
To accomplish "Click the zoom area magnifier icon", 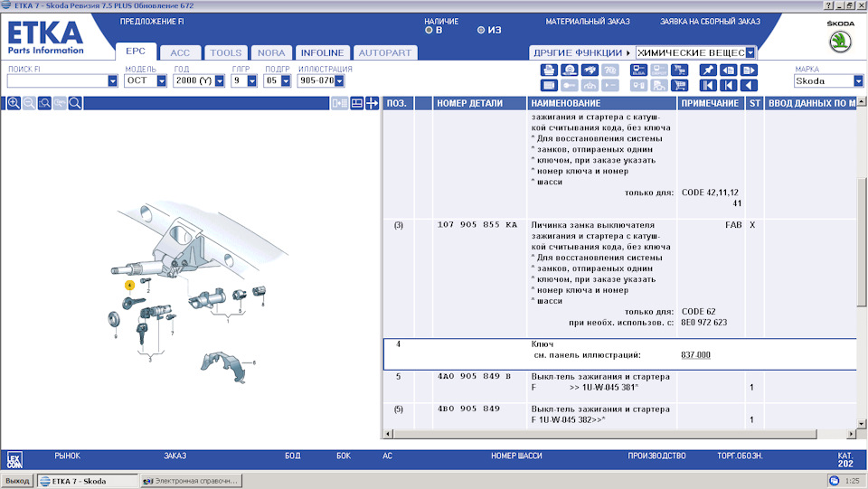I will tap(45, 103).
